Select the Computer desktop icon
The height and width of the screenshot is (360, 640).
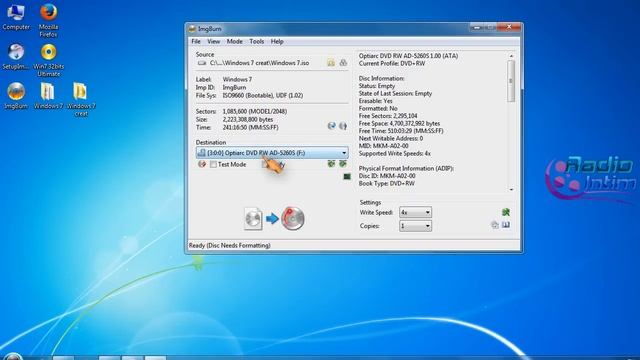coord(16,16)
